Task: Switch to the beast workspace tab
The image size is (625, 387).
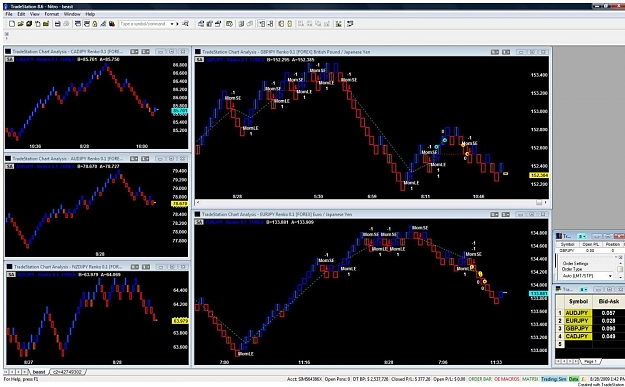Action: pyautogui.click(x=39, y=372)
